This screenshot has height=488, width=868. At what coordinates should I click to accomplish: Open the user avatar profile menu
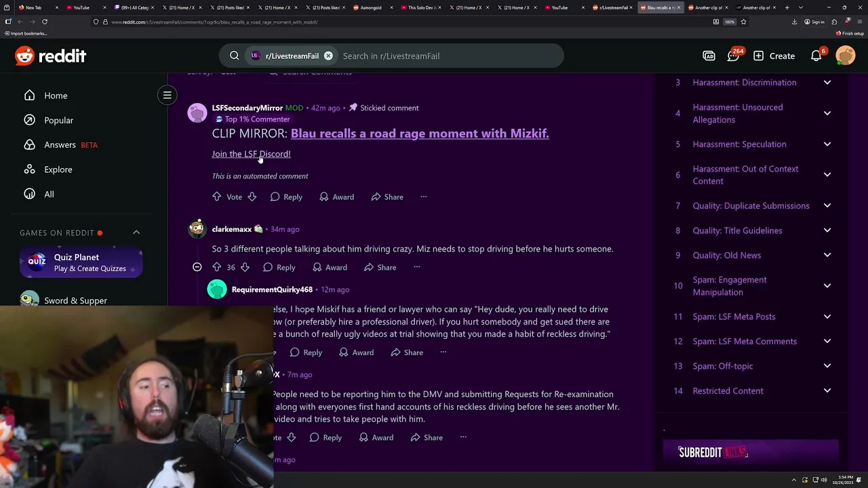pyautogui.click(x=846, y=56)
